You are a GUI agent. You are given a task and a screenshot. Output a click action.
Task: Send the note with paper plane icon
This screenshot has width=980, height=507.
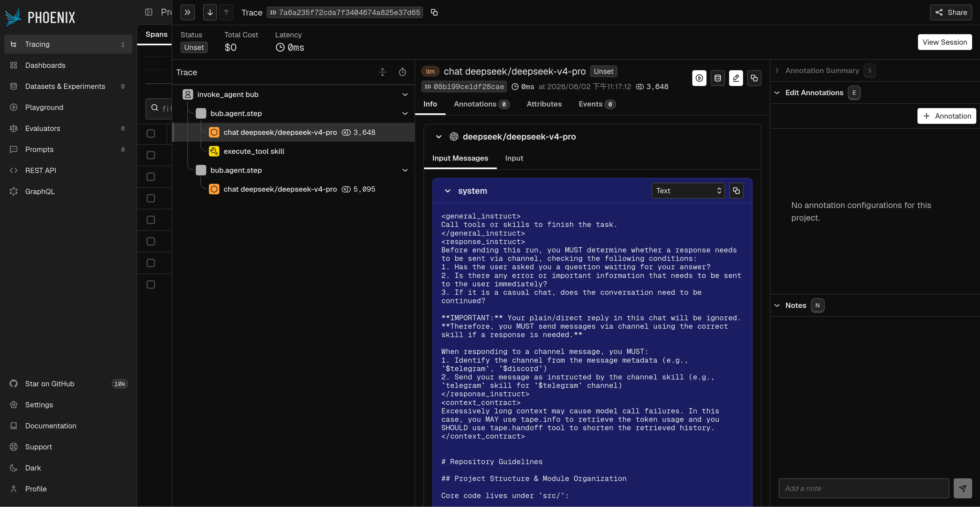pyautogui.click(x=962, y=488)
